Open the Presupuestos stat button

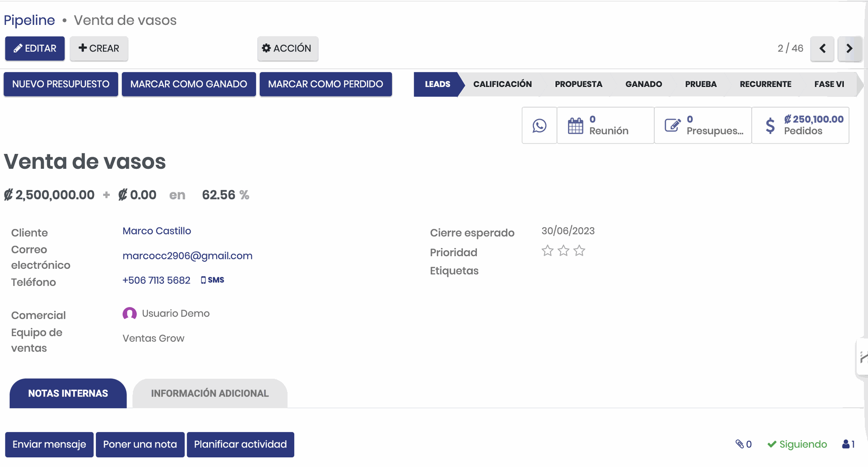click(703, 125)
